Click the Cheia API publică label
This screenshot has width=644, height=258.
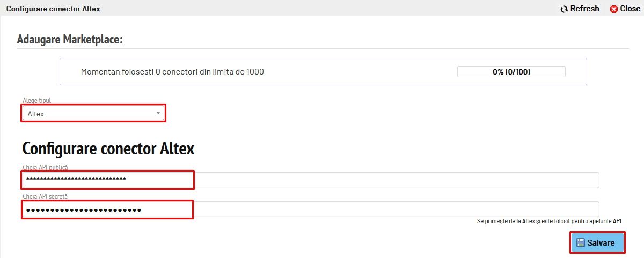pyautogui.click(x=45, y=168)
